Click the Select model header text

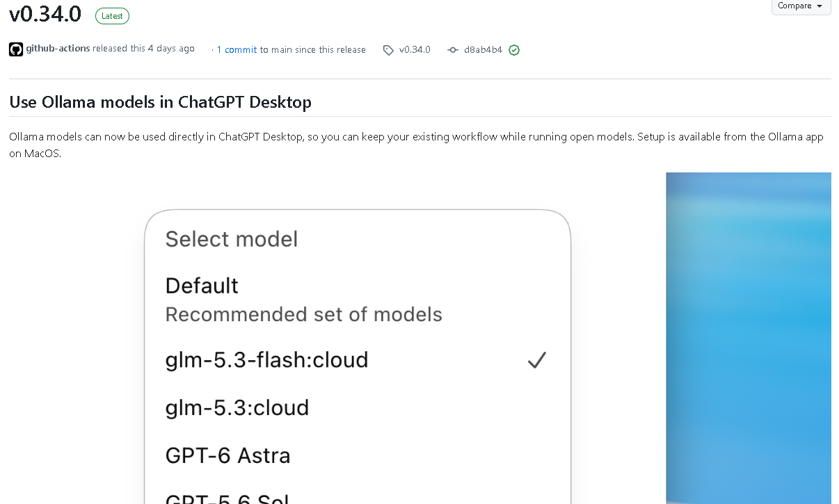(232, 239)
